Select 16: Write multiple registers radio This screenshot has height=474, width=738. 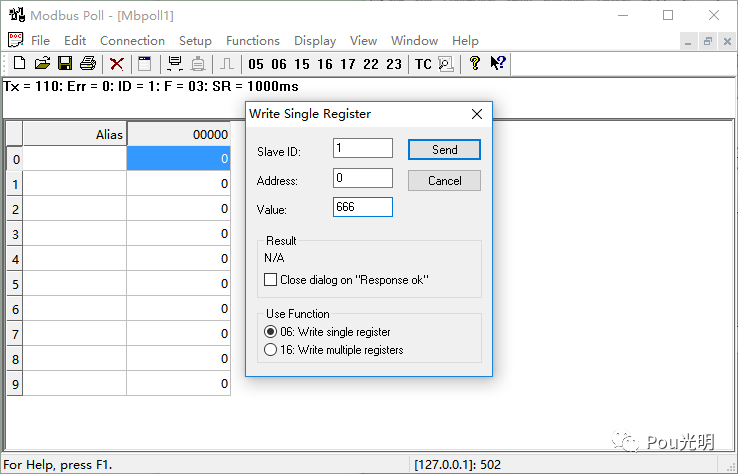(270, 350)
